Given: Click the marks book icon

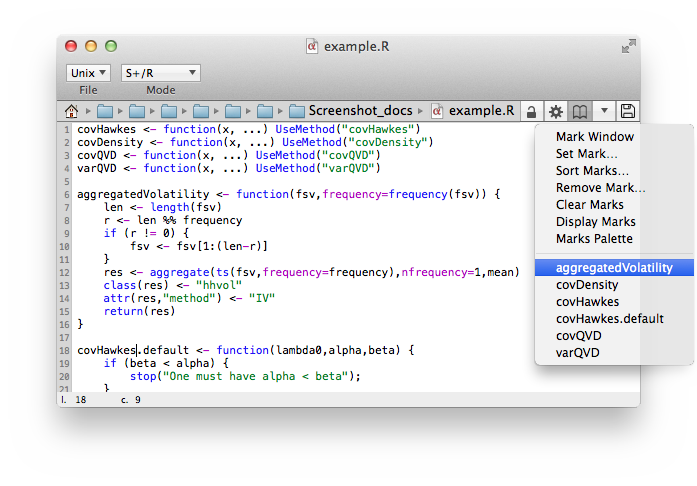Looking at the screenshot, I should click(x=580, y=111).
